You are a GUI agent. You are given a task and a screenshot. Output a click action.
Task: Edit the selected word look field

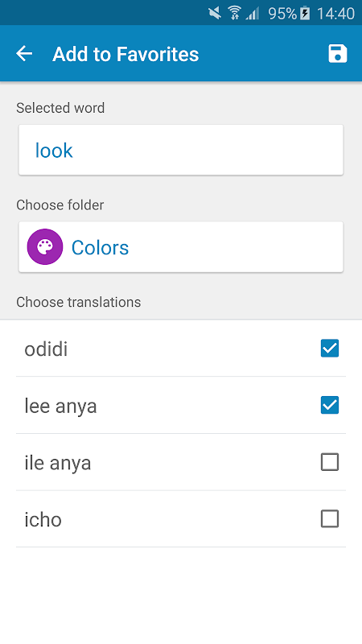pos(180,150)
